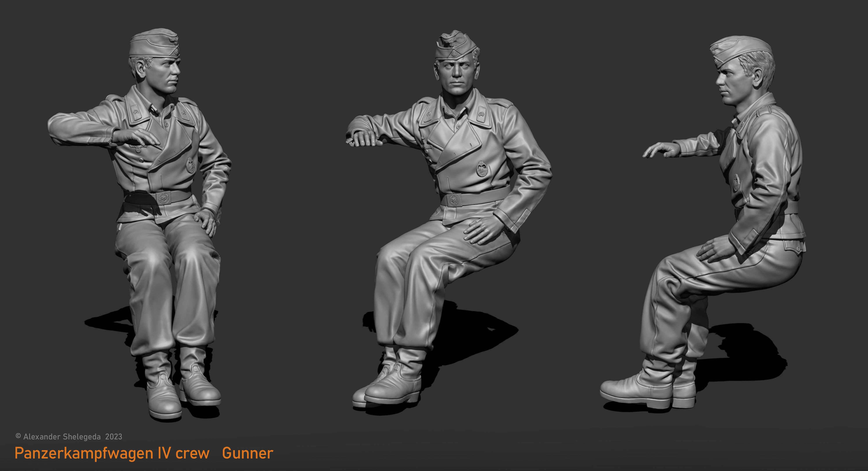
Task: Click the left figure's belt buckle
Action: pyautogui.click(x=164, y=198)
